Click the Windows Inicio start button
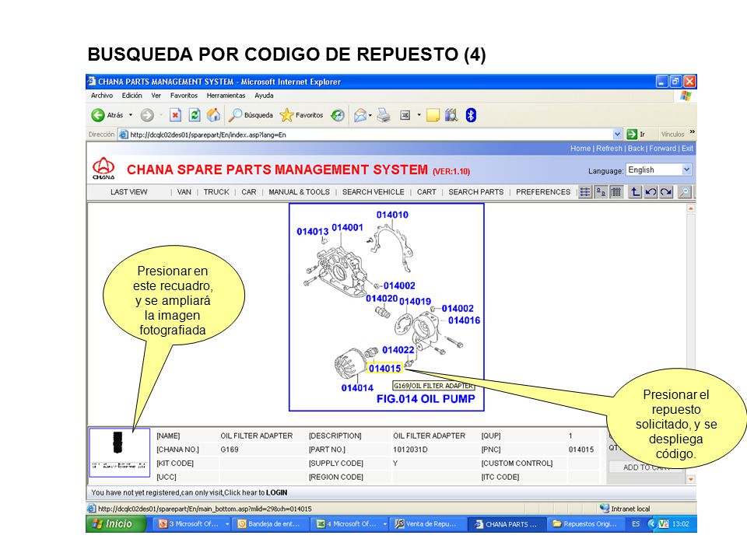 tap(115, 523)
